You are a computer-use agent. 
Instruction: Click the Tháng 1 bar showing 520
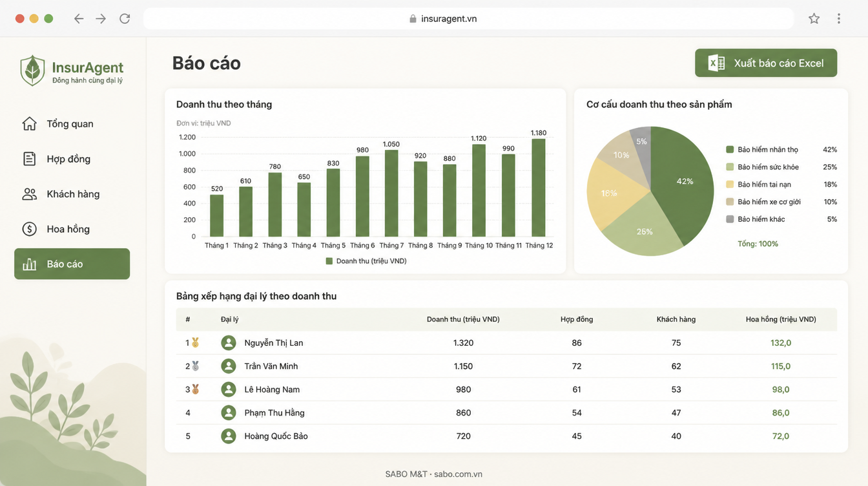(x=217, y=215)
